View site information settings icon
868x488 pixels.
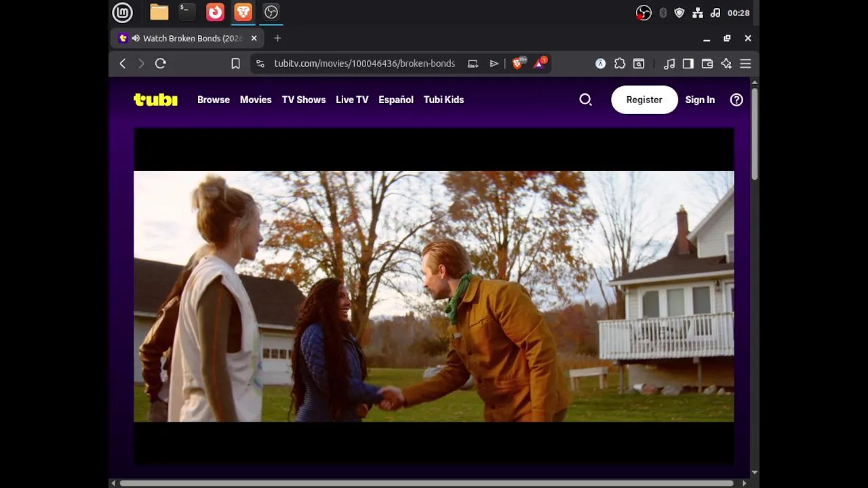point(260,64)
